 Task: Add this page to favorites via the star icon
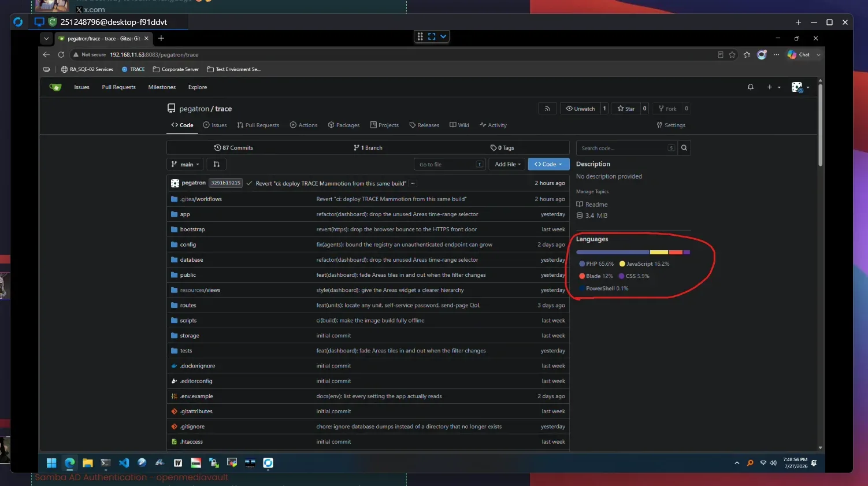coord(732,55)
